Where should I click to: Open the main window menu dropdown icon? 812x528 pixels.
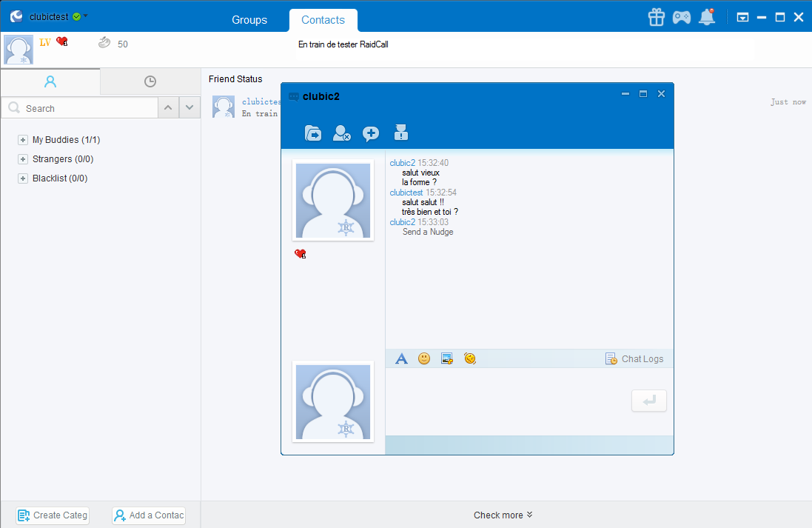pyautogui.click(x=742, y=17)
